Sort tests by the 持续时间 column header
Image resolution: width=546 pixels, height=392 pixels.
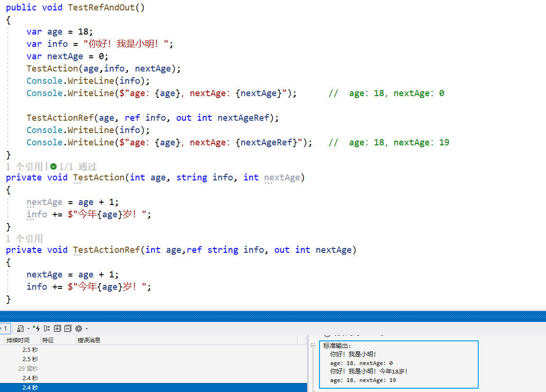tap(18, 340)
